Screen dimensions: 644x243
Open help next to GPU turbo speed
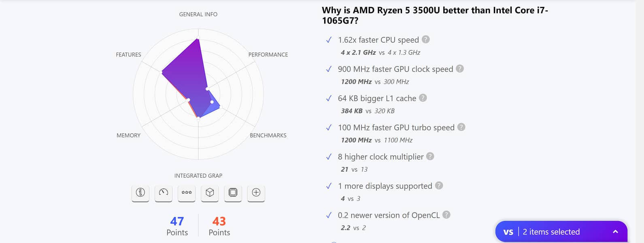tap(461, 127)
